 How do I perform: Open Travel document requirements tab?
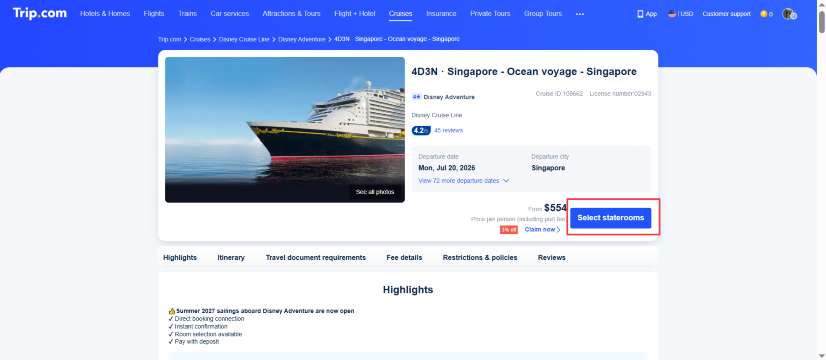pyautogui.click(x=316, y=257)
